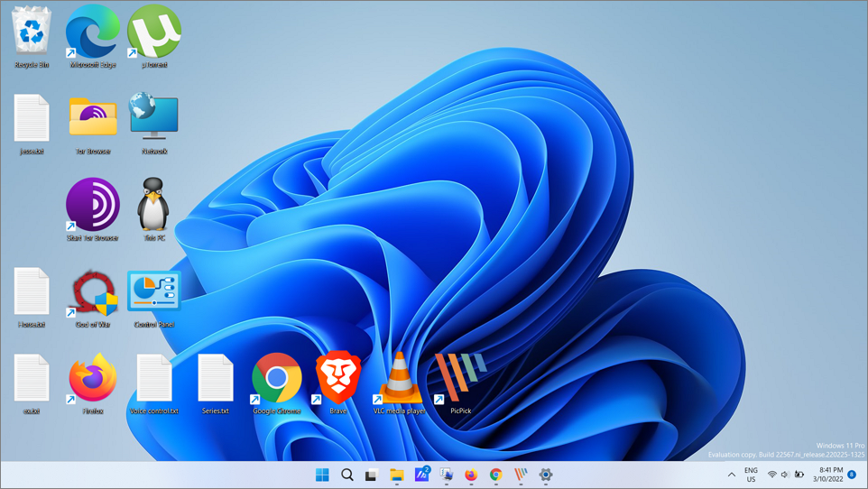Select the Brave browser desktop shortcut
The height and width of the screenshot is (489, 868).
pyautogui.click(x=338, y=378)
